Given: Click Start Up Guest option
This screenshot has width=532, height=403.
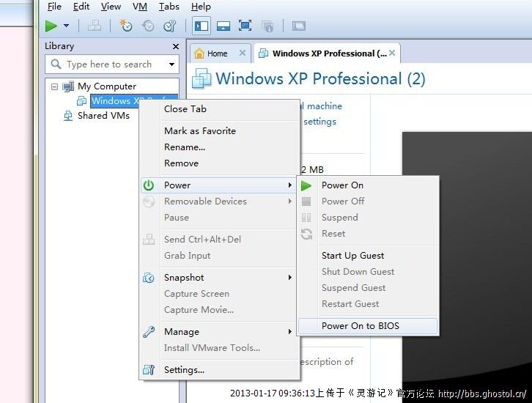Looking at the screenshot, I should (x=352, y=256).
